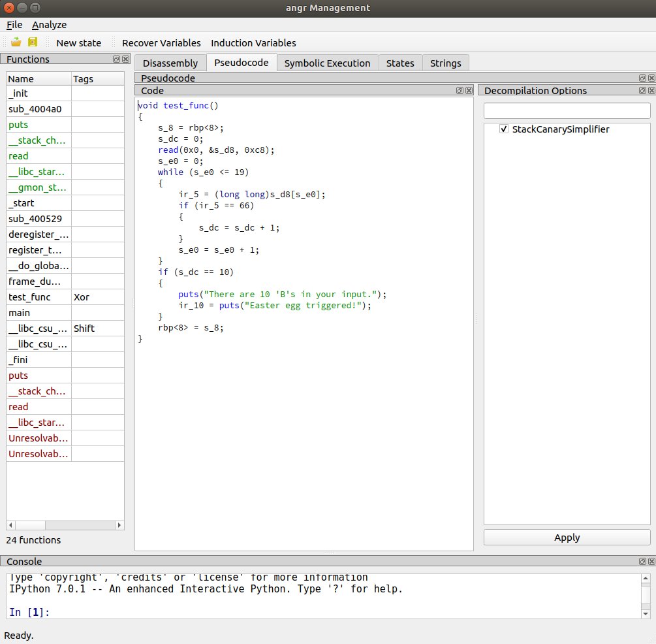Close the Console panel

(x=651, y=561)
